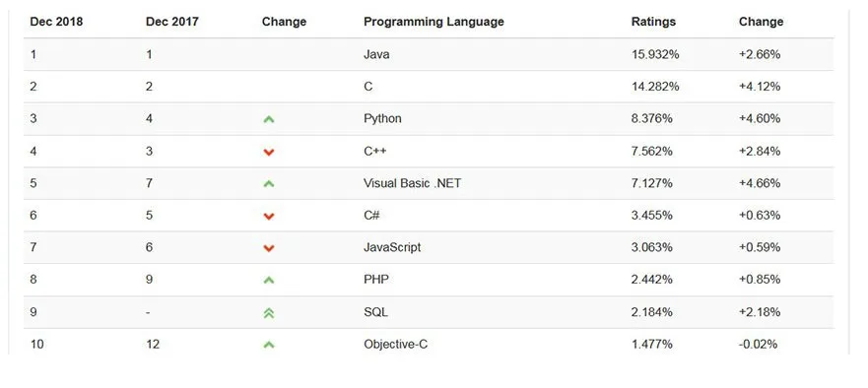Click the SQL language name
Viewport: 868px width, 388px height.
coord(376,312)
